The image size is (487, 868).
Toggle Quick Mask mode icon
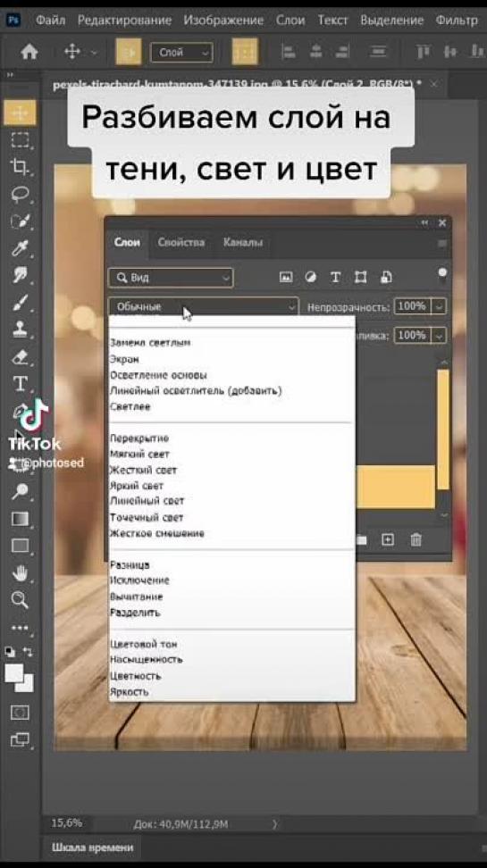20,713
